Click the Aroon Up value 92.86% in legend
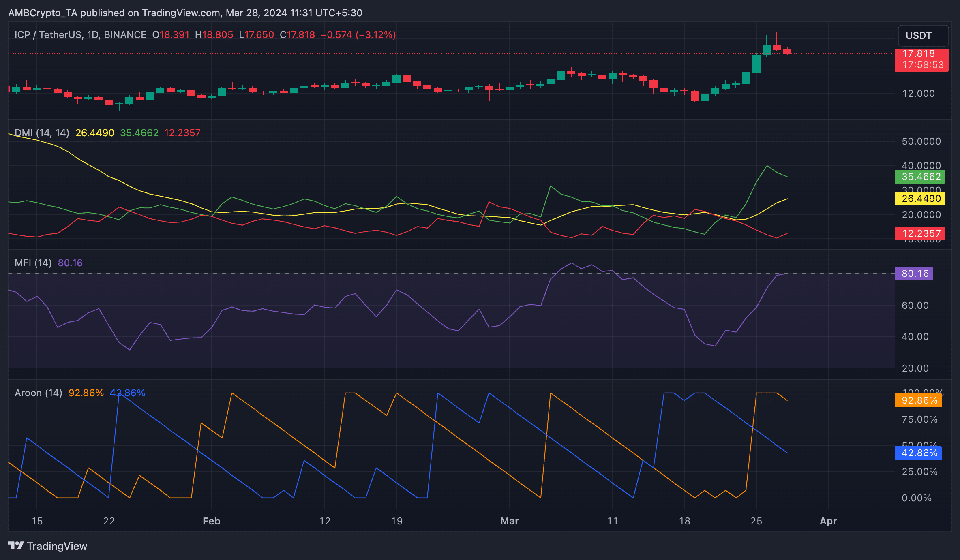 [x=86, y=393]
